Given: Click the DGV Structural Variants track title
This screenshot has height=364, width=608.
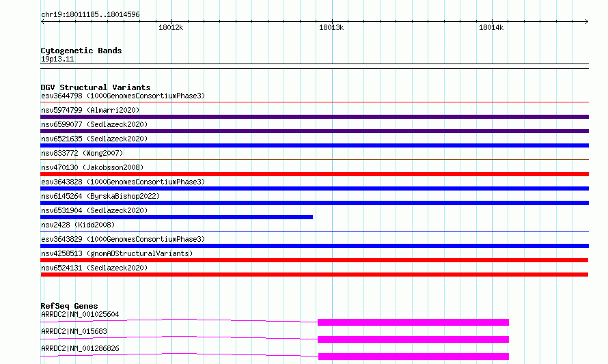Looking at the screenshot, I should click(96, 87).
